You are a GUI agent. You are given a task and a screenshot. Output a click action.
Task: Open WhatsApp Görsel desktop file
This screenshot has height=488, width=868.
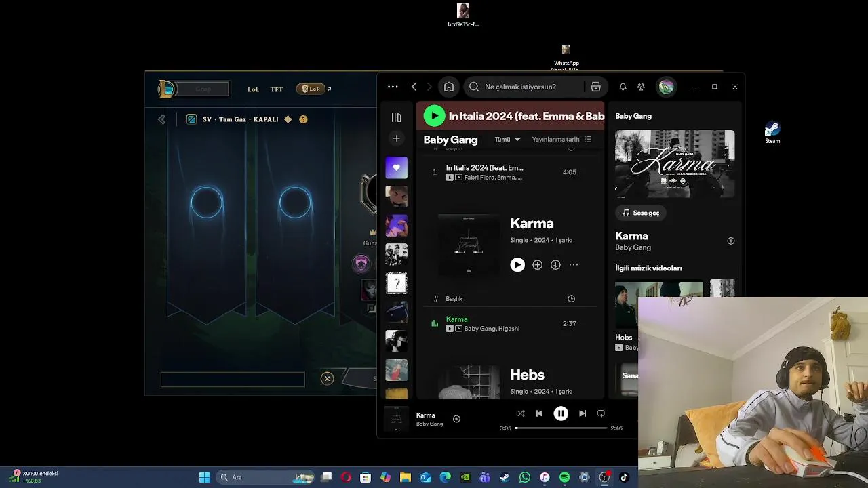point(565,58)
